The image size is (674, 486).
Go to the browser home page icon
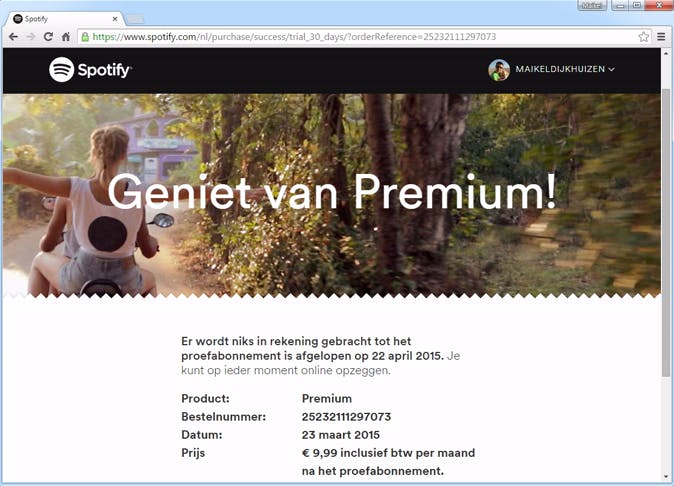click(66, 37)
